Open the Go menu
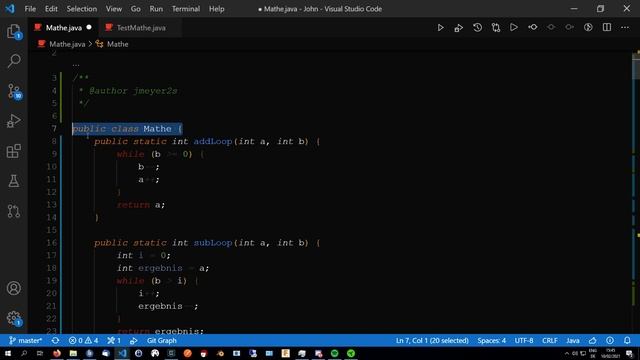 pyautogui.click(x=136, y=9)
